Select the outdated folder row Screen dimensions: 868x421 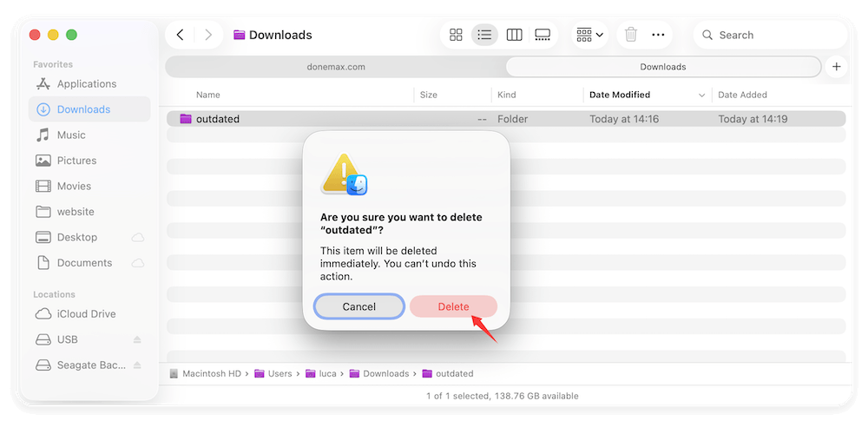point(506,119)
